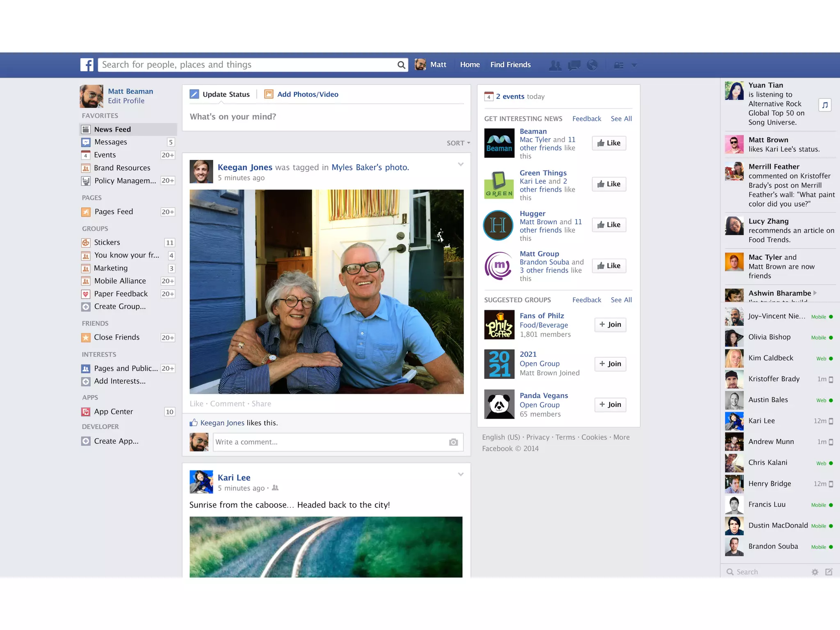The height and width of the screenshot is (630, 840).
Task: Click the new message compose icon in chat
Action: (x=829, y=572)
